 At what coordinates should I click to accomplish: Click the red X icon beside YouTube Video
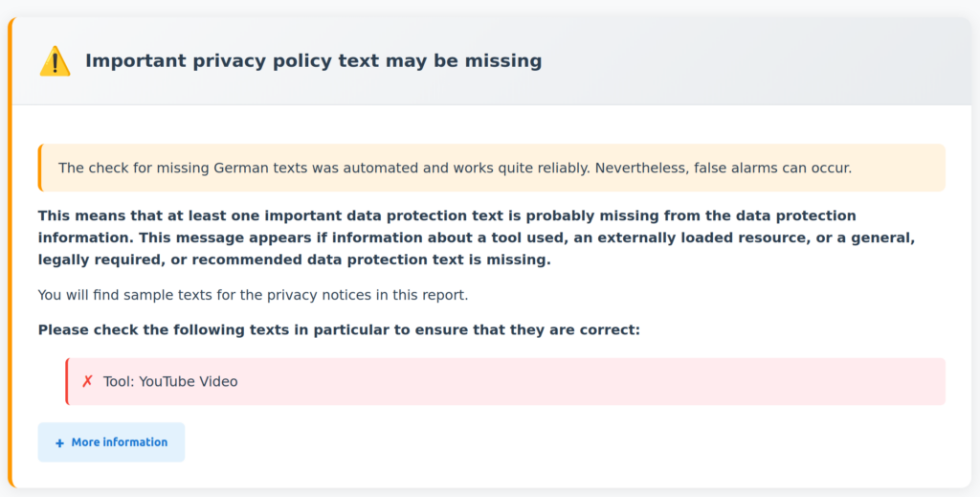tap(87, 381)
